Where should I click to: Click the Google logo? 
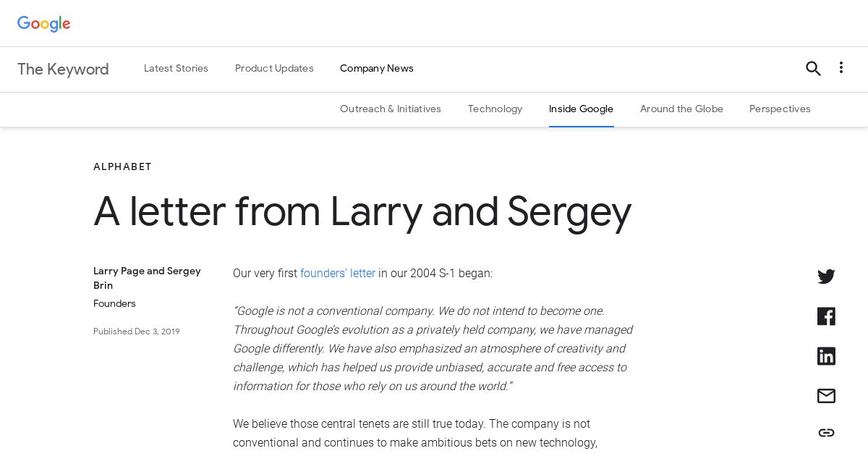pyautogui.click(x=43, y=24)
